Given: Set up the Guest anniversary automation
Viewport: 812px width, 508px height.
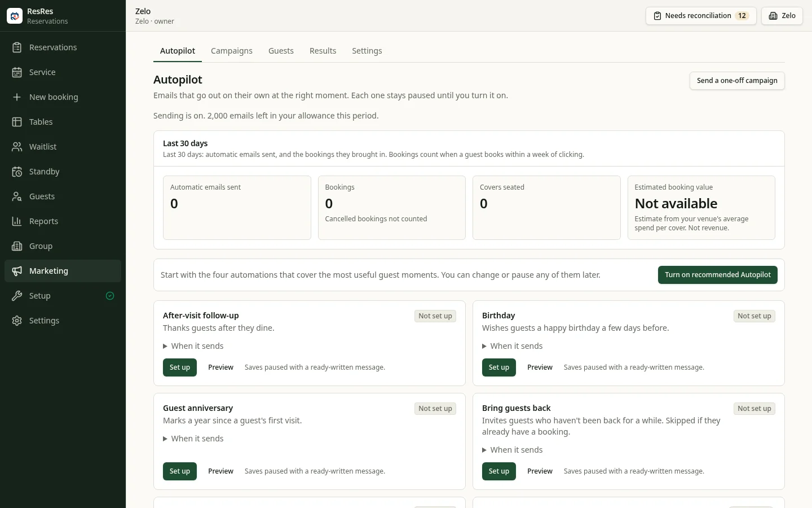Looking at the screenshot, I should [180, 471].
